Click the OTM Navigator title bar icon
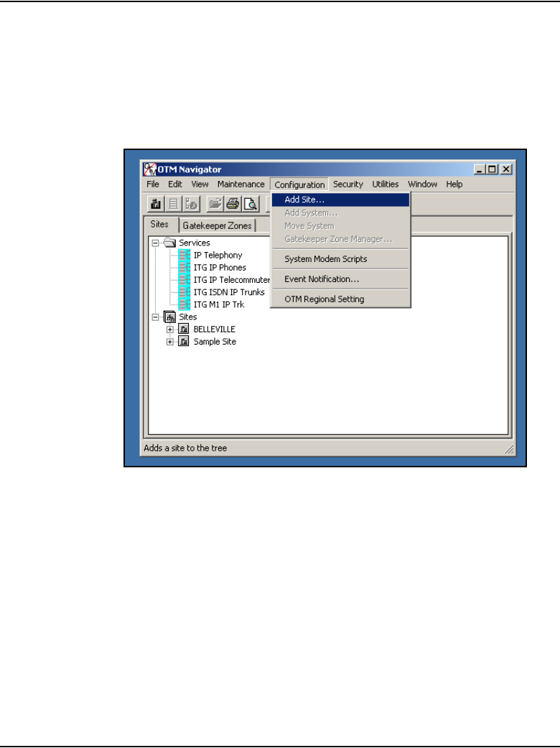The image size is (560, 748). (150, 169)
